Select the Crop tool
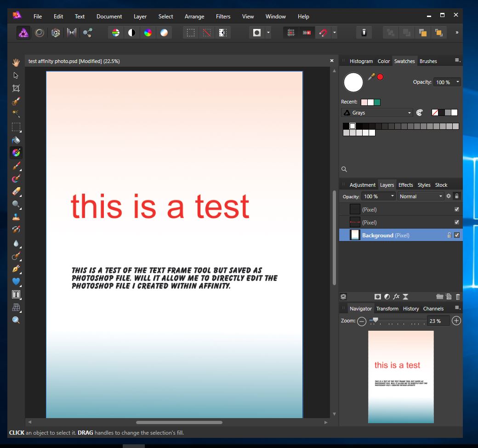478x448 pixels. [16, 88]
